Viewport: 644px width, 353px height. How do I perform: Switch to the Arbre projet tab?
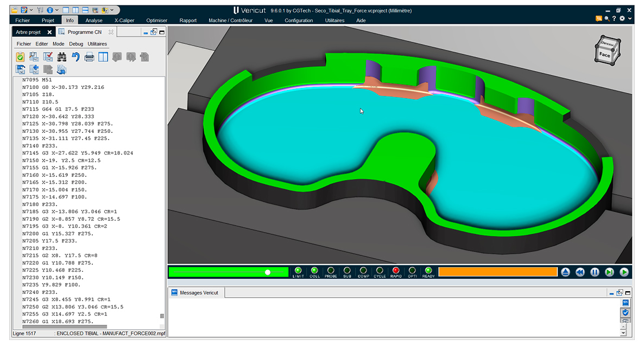pyautogui.click(x=28, y=32)
